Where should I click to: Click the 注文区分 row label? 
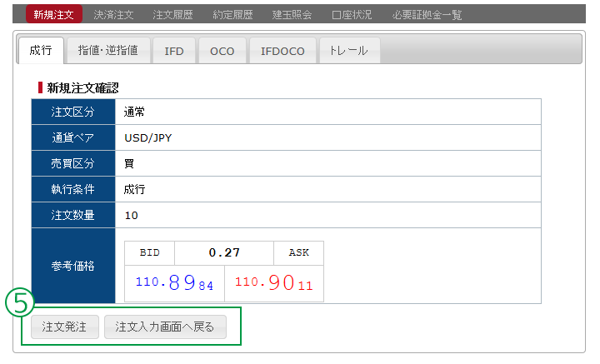pyautogui.click(x=73, y=112)
